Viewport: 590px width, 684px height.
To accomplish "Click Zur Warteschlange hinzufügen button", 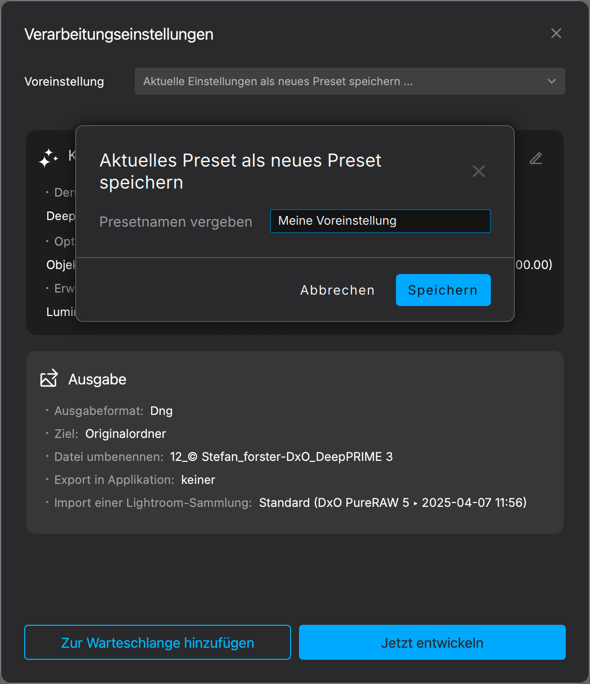I will 157,643.
